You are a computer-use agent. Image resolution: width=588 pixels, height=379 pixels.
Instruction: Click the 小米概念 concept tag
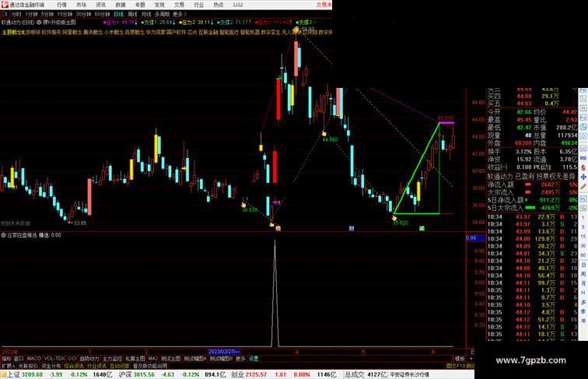(114, 32)
